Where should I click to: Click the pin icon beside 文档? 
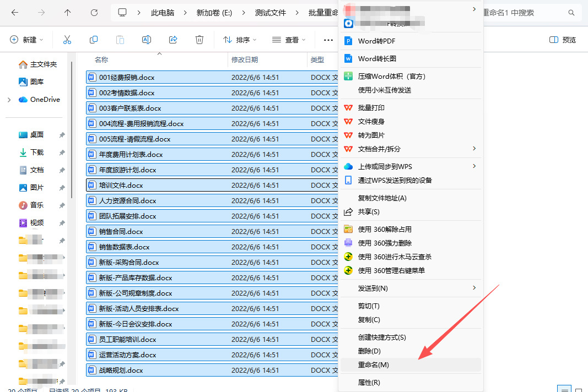pos(62,170)
